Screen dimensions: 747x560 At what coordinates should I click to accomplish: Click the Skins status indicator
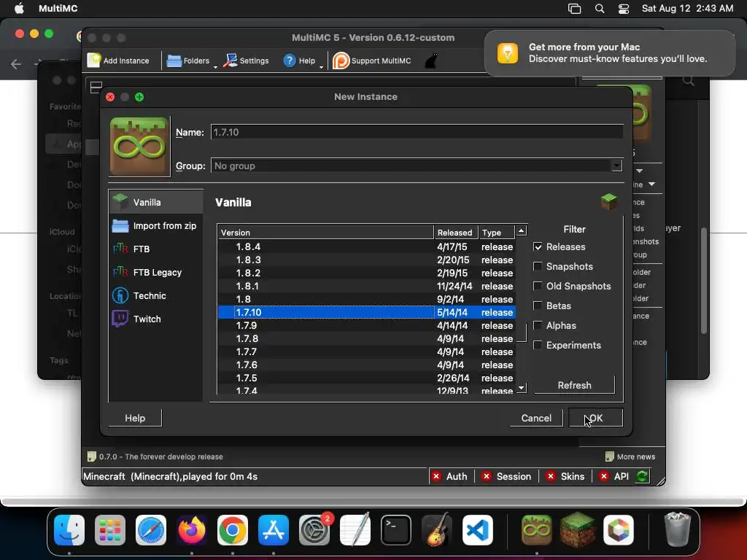565,476
